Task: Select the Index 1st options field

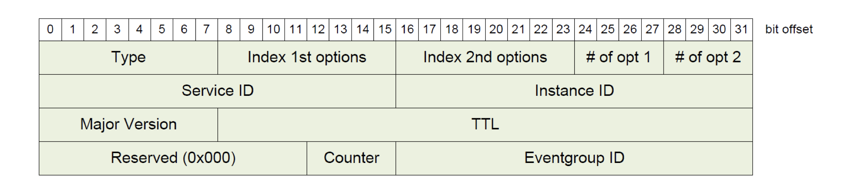Action: [x=307, y=58]
